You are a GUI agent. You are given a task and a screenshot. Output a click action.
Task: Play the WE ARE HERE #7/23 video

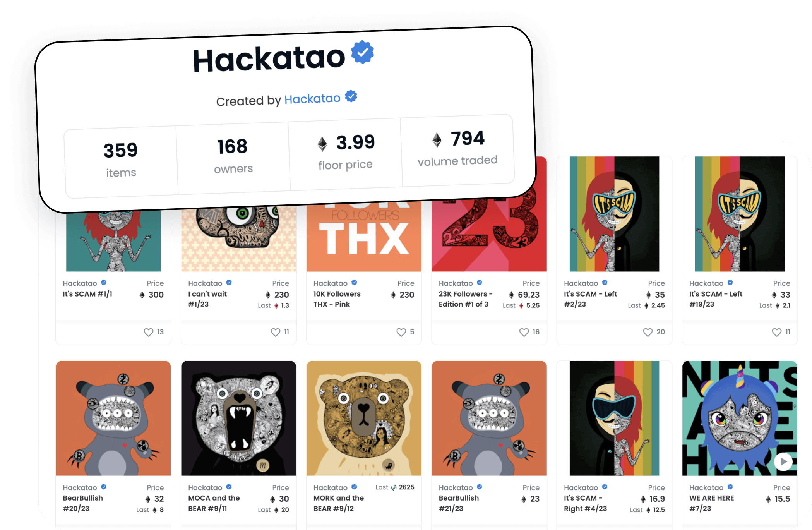click(x=783, y=461)
